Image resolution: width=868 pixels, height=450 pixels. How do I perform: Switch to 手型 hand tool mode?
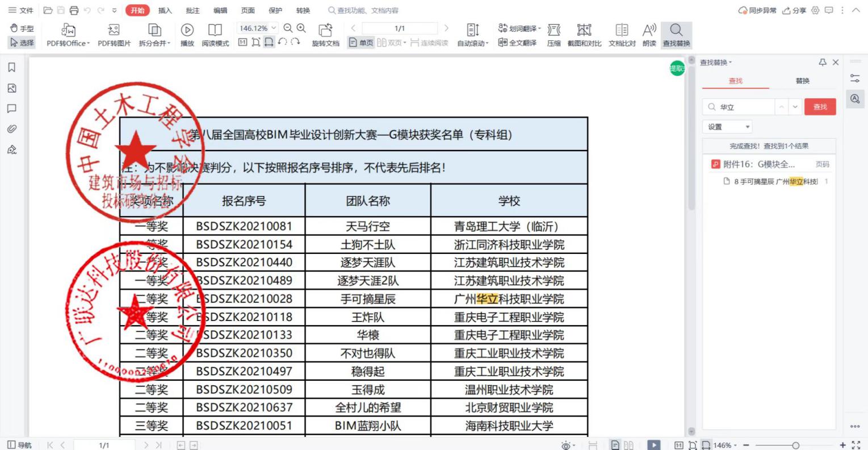22,28
